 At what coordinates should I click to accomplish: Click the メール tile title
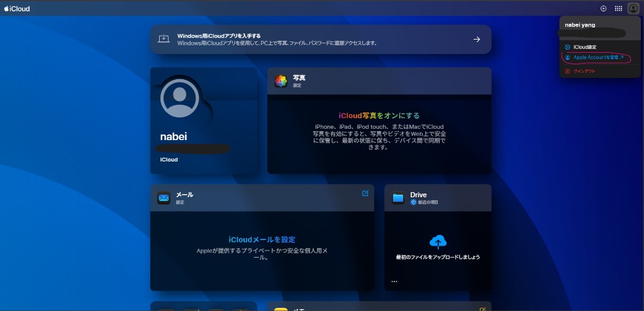point(184,195)
